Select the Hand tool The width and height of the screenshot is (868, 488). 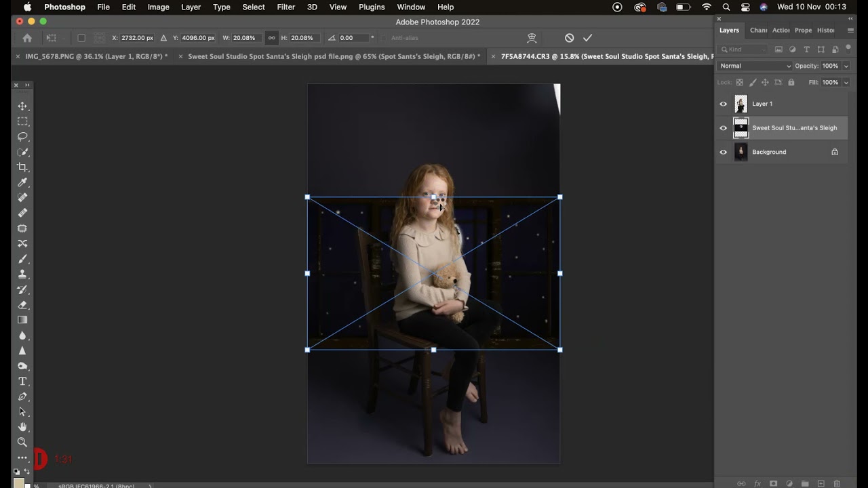[22, 427]
